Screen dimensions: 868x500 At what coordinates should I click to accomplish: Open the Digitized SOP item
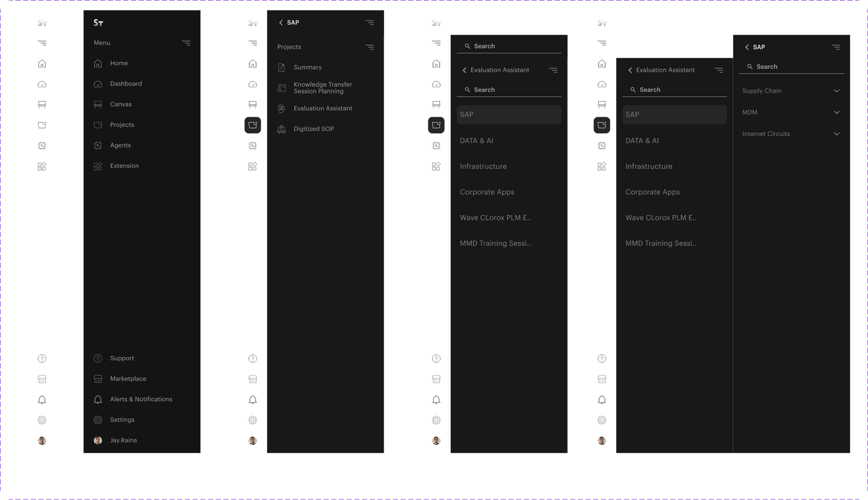(x=314, y=129)
